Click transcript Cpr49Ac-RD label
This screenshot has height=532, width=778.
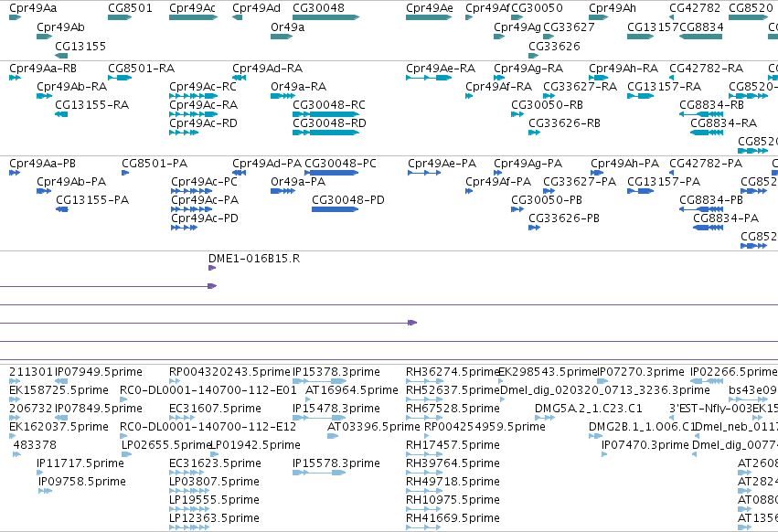(204, 123)
